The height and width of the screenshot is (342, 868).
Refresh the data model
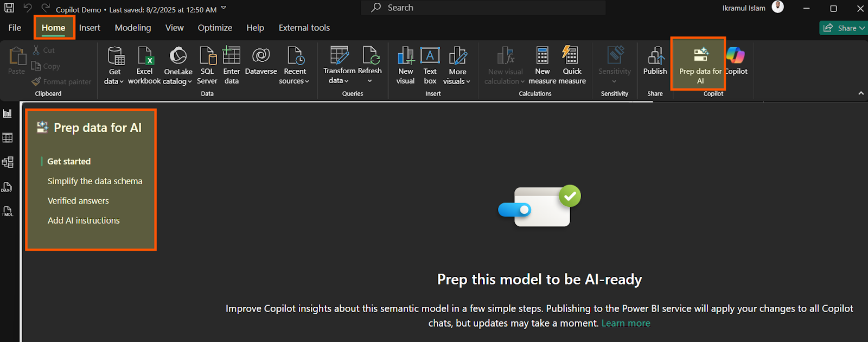coord(370,66)
